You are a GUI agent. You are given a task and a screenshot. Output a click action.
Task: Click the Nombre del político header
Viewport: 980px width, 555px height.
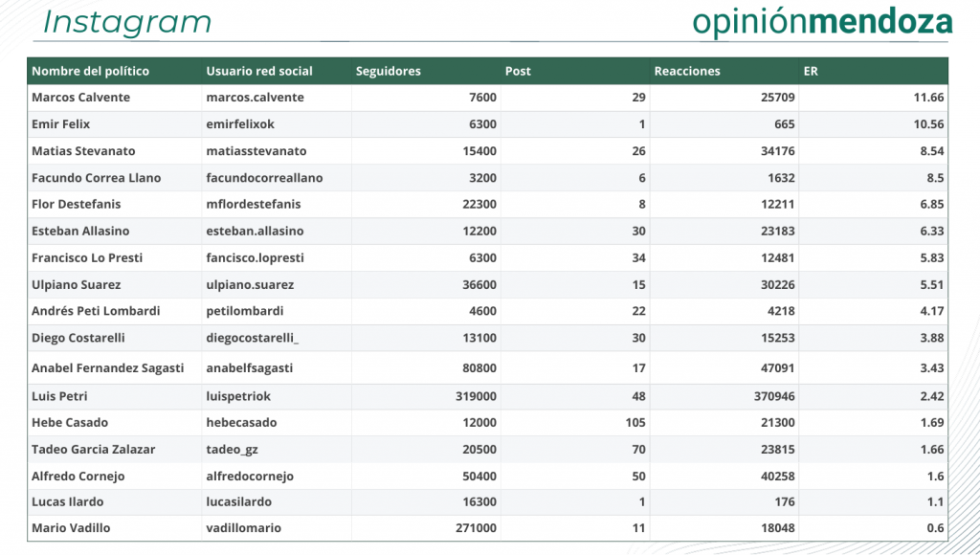tap(91, 71)
